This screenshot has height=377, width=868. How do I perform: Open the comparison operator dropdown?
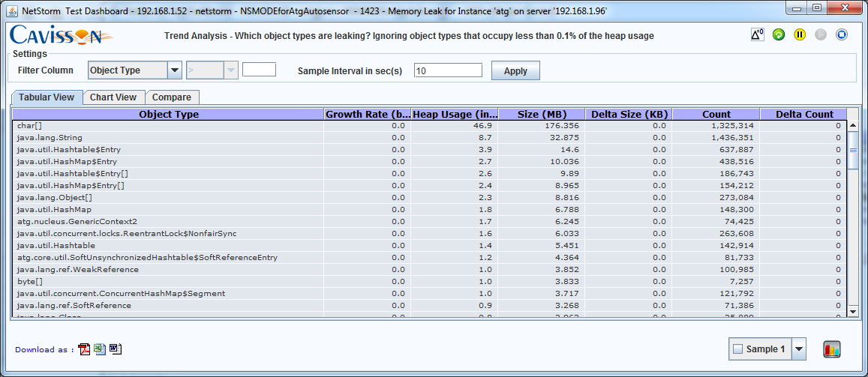(x=212, y=70)
